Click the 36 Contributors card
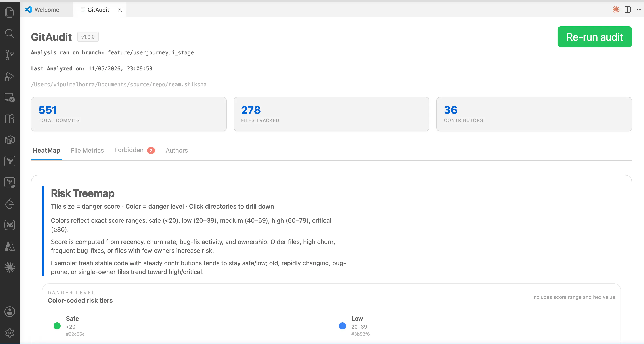 pyautogui.click(x=534, y=114)
